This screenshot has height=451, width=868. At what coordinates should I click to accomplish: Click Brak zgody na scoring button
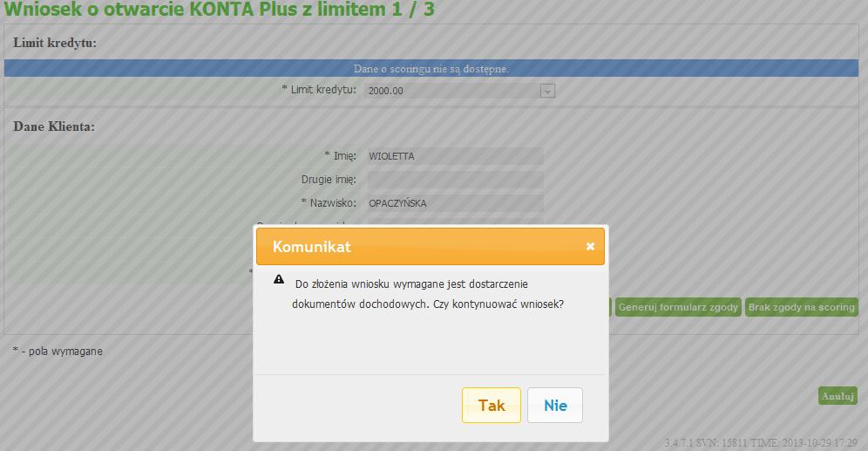[x=802, y=307]
